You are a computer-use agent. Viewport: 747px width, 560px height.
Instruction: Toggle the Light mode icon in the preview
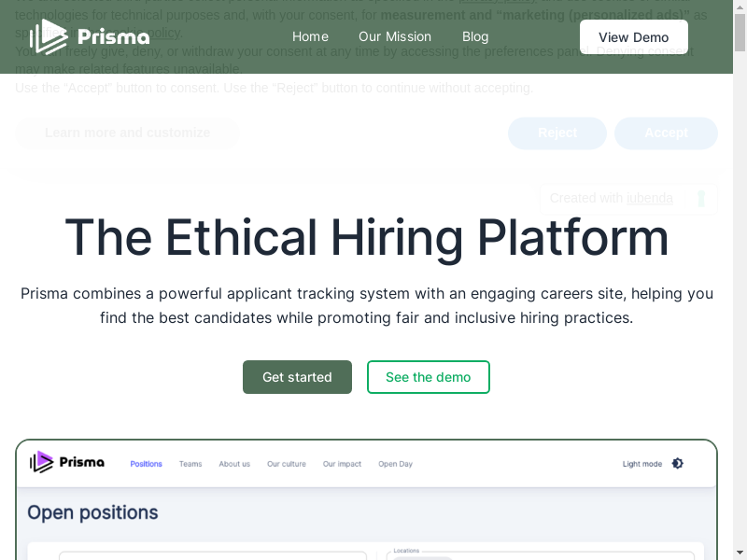click(678, 464)
